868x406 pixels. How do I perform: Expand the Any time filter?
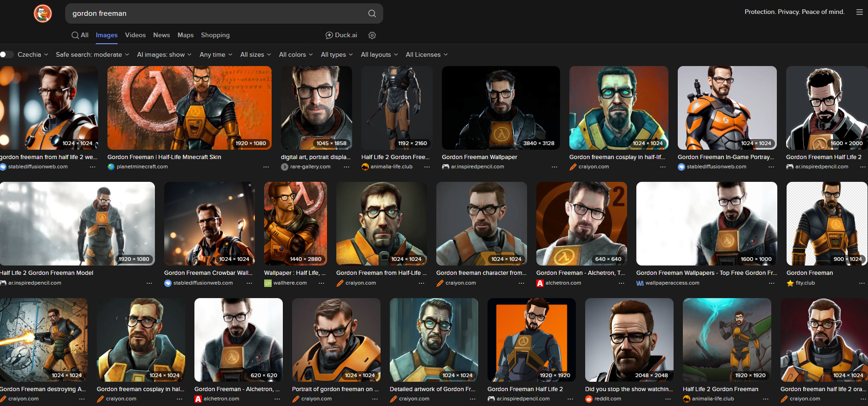(x=216, y=55)
